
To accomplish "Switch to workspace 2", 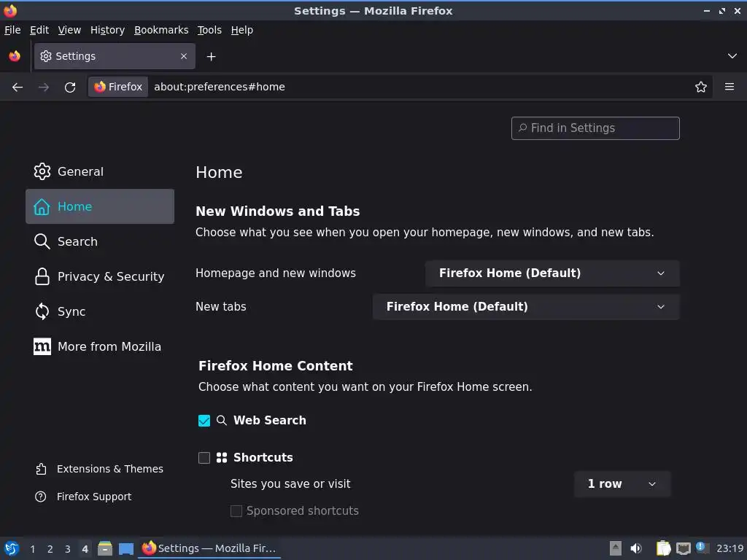I will tap(50, 549).
